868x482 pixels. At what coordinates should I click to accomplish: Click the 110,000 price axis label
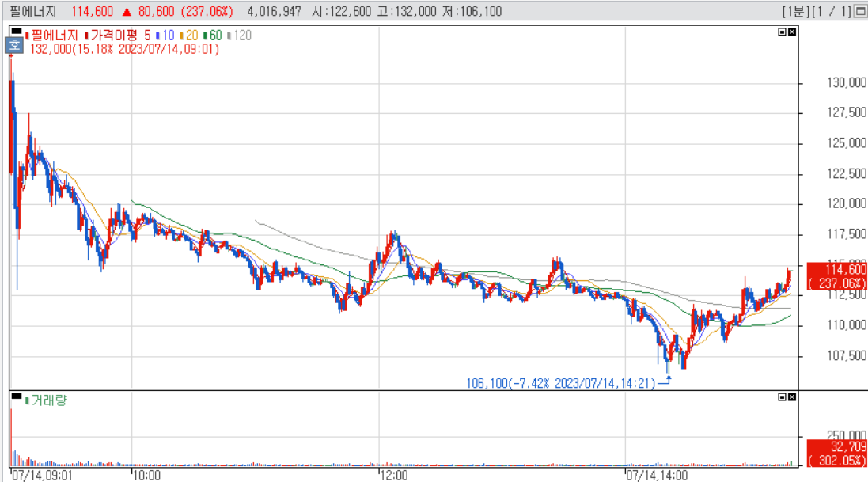coord(847,325)
